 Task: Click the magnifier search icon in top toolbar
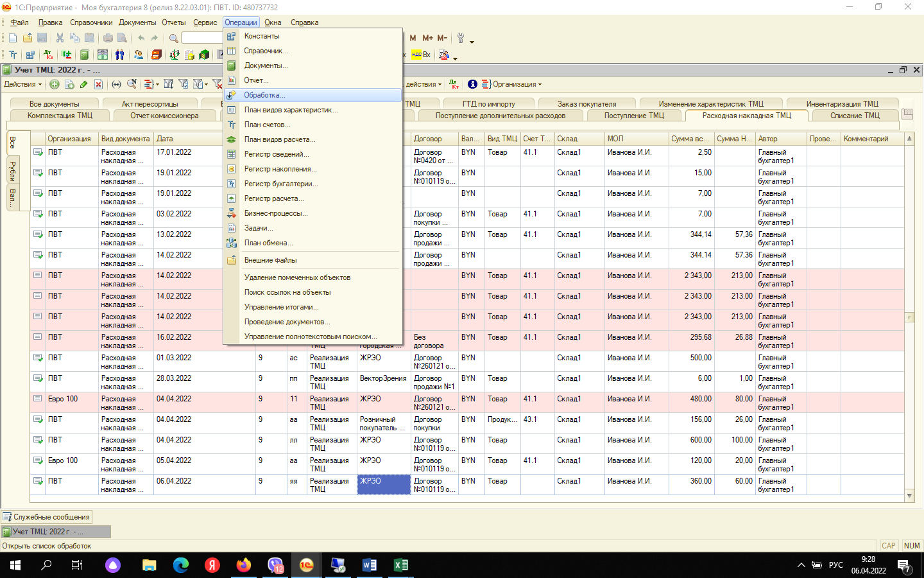[x=173, y=39]
